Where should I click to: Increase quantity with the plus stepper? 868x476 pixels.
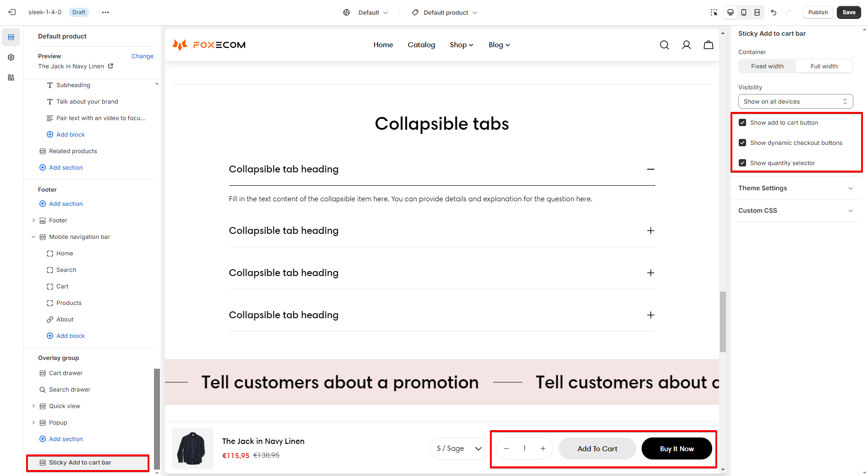point(543,448)
